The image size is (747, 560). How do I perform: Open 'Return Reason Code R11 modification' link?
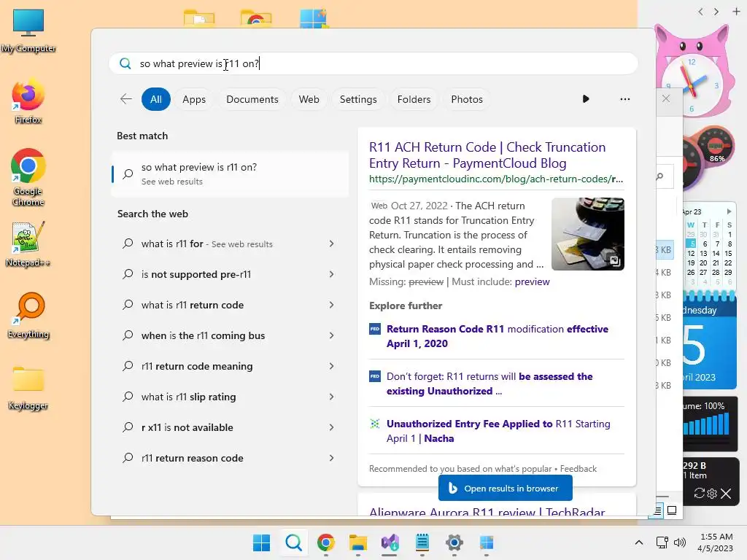click(x=498, y=336)
